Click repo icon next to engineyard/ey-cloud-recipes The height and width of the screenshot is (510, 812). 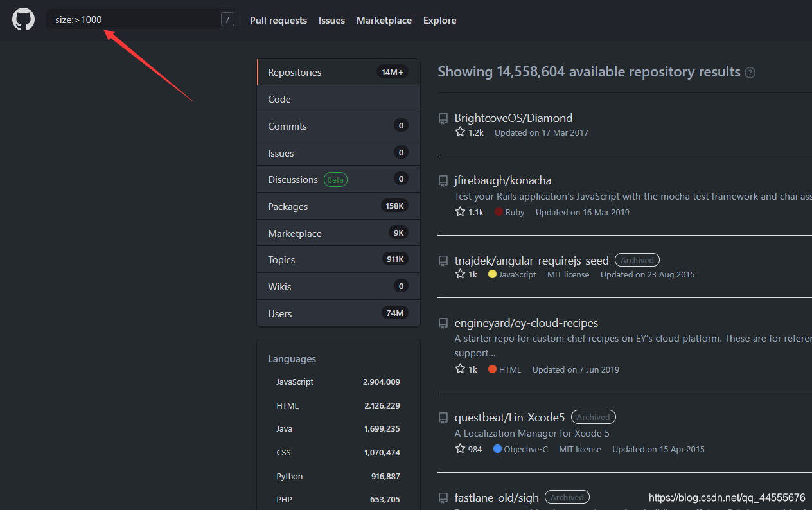(443, 323)
